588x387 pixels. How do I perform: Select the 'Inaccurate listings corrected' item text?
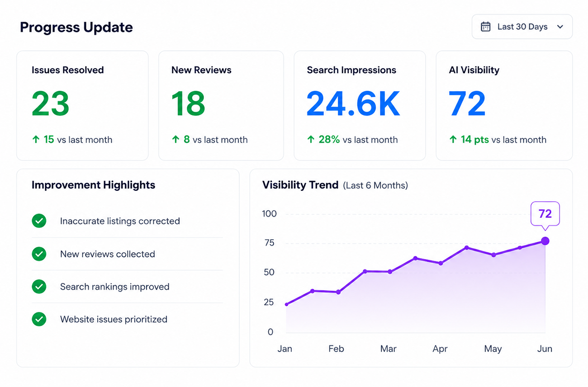click(120, 221)
